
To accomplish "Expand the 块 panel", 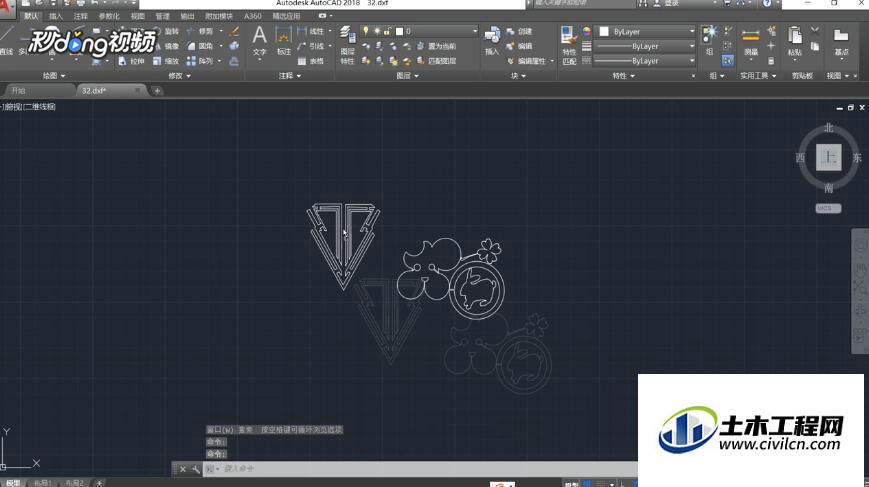I will click(x=518, y=75).
